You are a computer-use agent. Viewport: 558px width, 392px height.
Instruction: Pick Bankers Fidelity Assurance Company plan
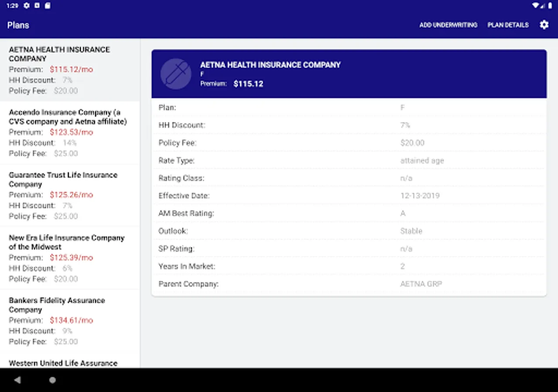pyautogui.click(x=70, y=321)
